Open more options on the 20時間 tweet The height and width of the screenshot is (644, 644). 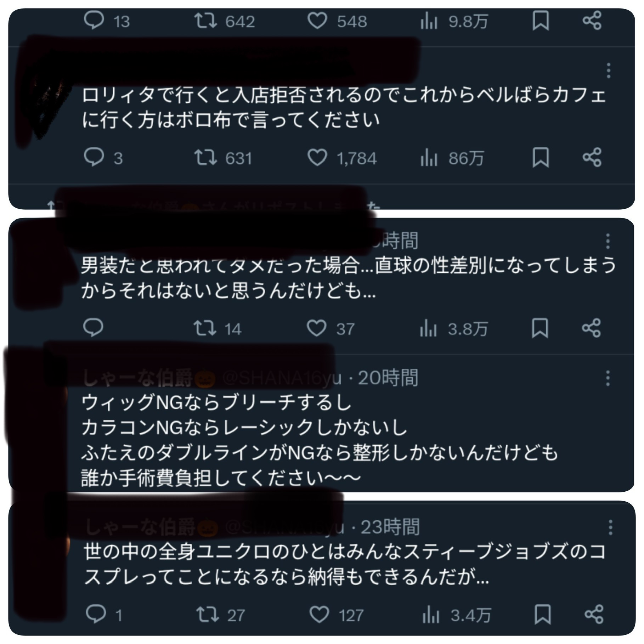tap(608, 378)
